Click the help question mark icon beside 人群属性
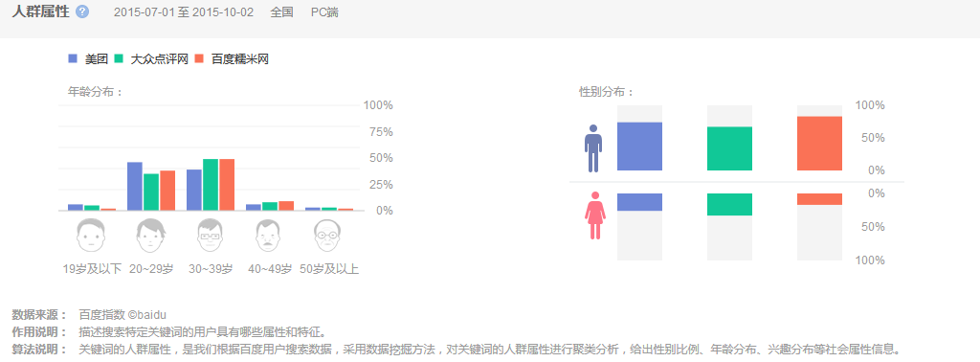This screenshot has width=980, height=362. click(82, 11)
